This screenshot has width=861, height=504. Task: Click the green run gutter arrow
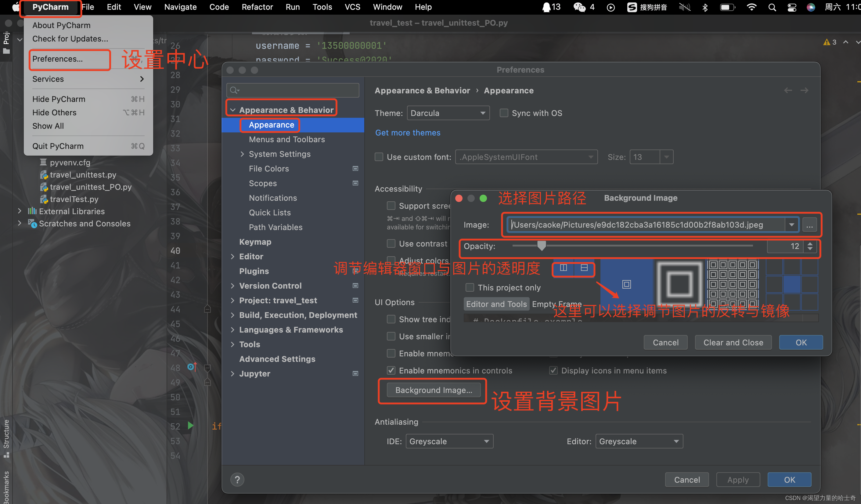pos(191,425)
